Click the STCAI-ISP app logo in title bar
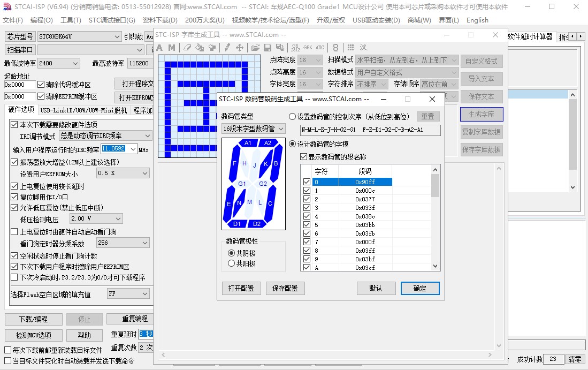This screenshot has width=588, height=370. (x=7, y=6)
